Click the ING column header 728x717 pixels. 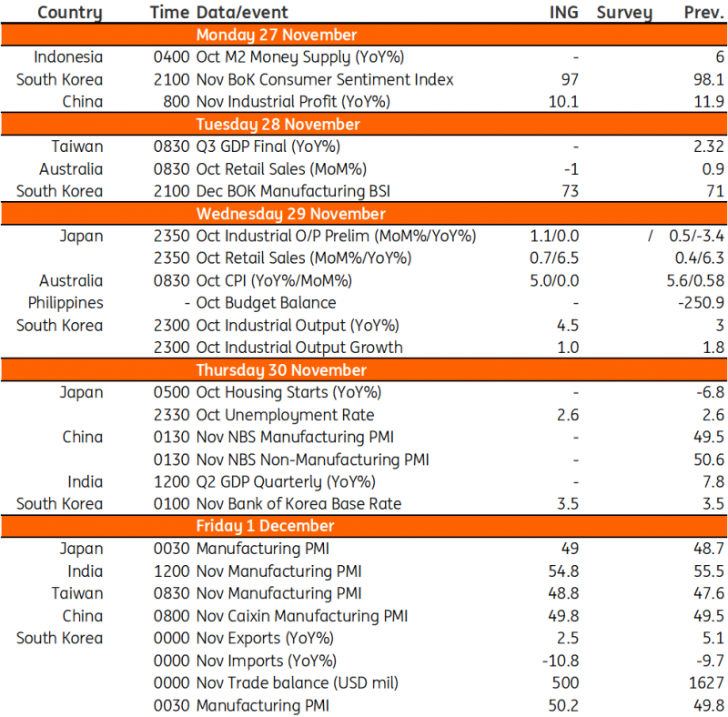563,13
